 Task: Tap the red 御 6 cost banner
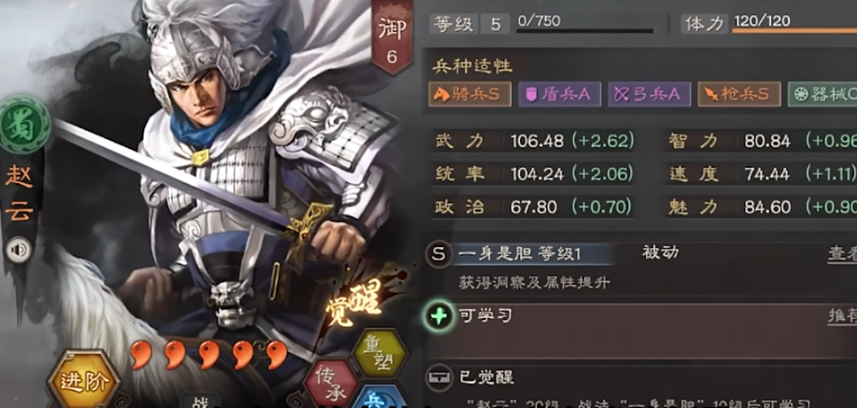[392, 36]
